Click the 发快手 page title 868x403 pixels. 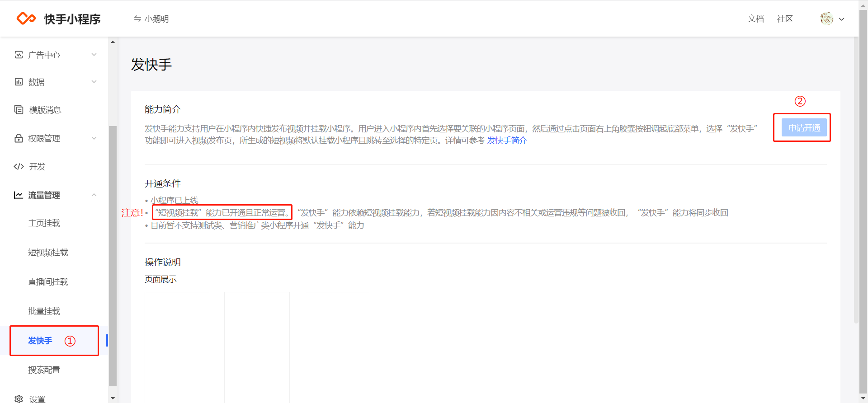click(151, 65)
